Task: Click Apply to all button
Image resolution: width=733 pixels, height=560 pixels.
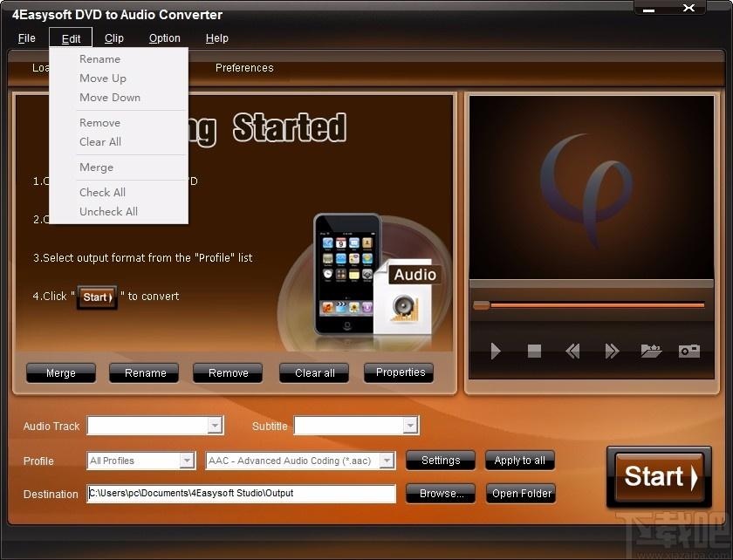Action: click(x=520, y=461)
